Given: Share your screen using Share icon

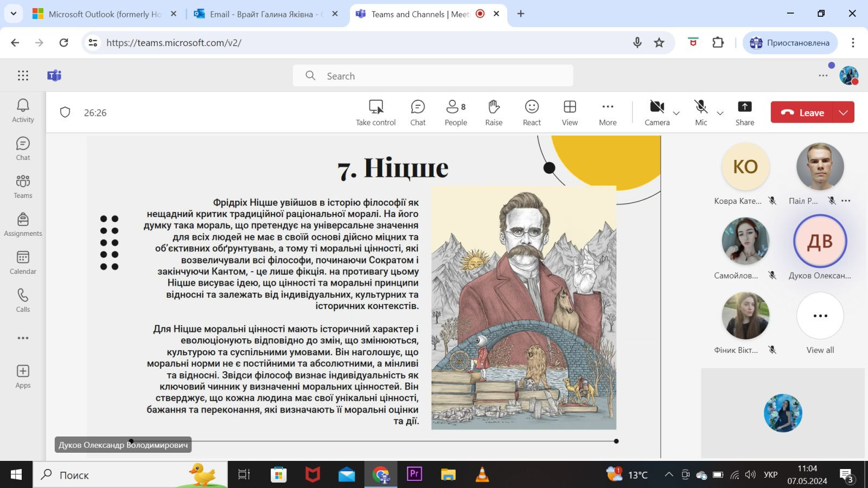Looking at the screenshot, I should (x=744, y=112).
